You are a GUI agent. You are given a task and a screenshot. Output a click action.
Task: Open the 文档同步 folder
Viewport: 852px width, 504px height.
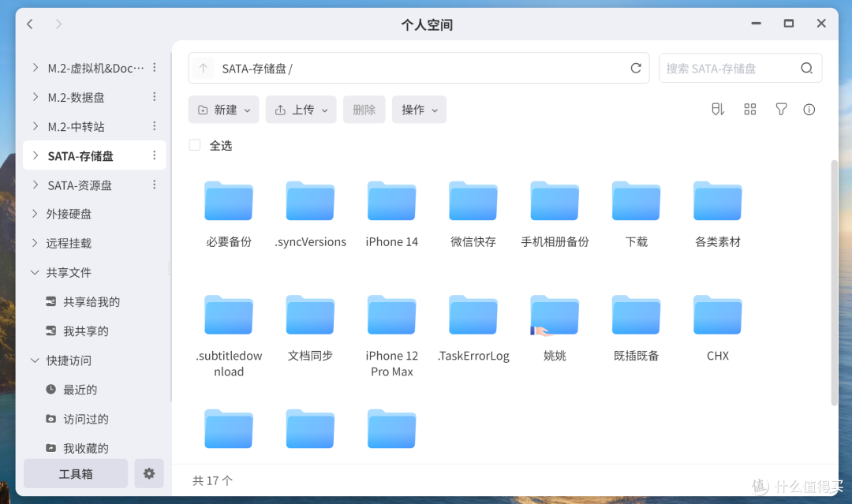(x=310, y=315)
